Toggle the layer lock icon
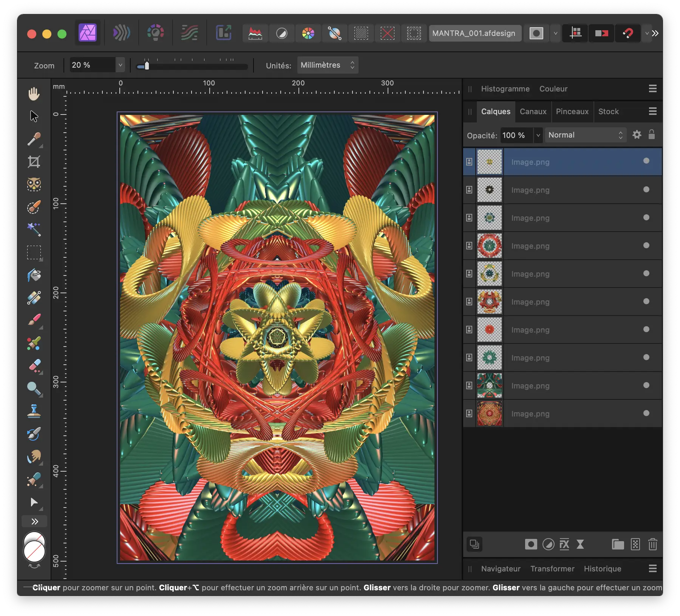 point(652,135)
